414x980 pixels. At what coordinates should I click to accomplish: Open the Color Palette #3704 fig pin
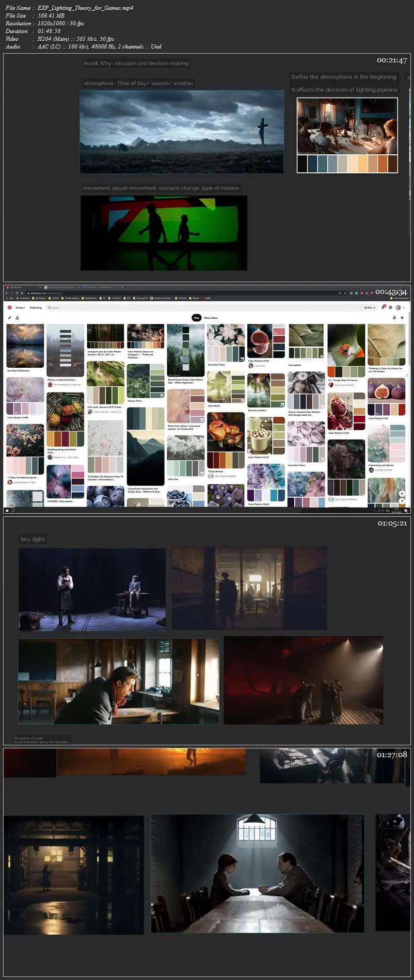266,341
